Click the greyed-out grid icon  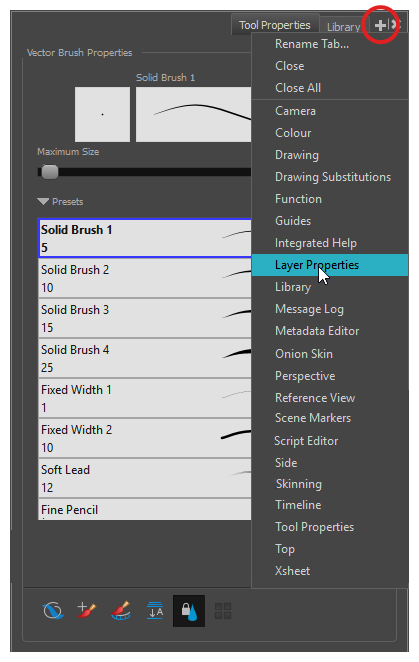pyautogui.click(x=223, y=611)
